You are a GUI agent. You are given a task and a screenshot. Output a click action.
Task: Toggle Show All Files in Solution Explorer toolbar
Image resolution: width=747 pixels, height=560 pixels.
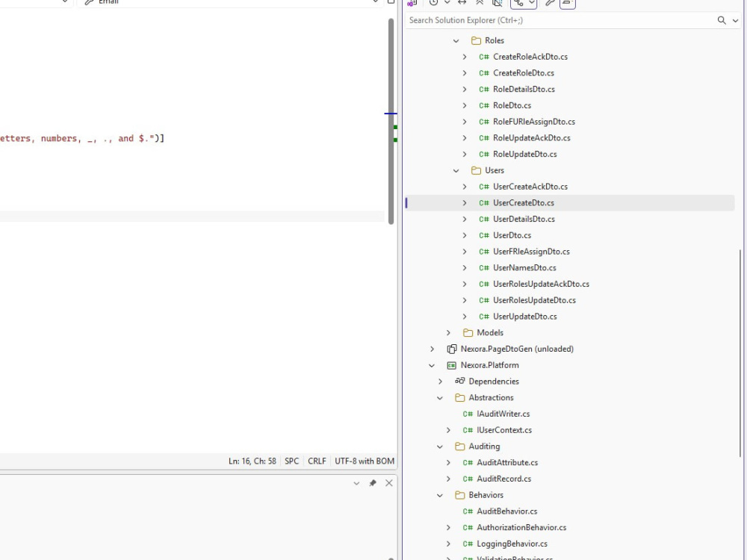coord(497,3)
